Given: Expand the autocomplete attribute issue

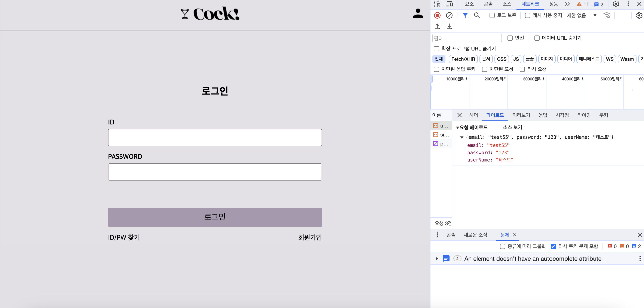Looking at the screenshot, I should point(437,259).
